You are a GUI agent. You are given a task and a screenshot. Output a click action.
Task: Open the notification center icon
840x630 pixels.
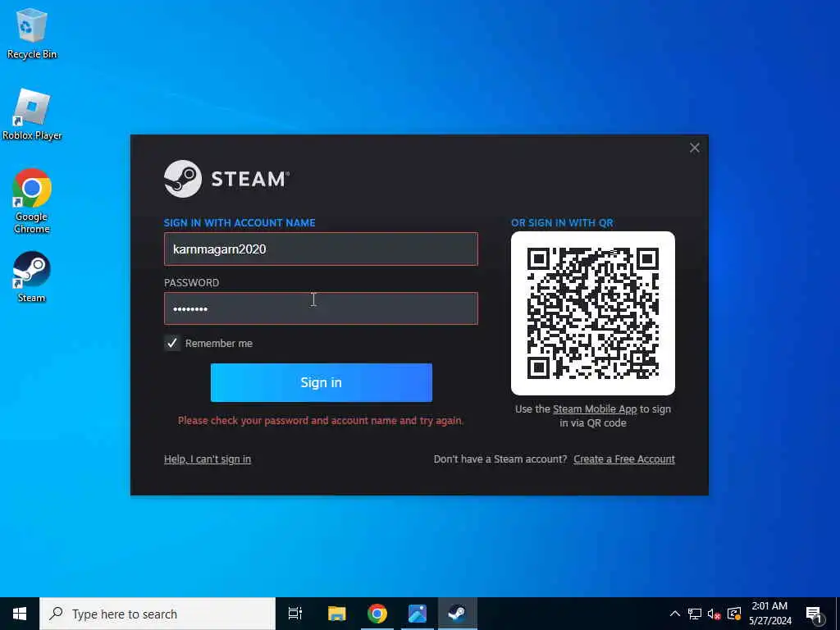pos(815,614)
